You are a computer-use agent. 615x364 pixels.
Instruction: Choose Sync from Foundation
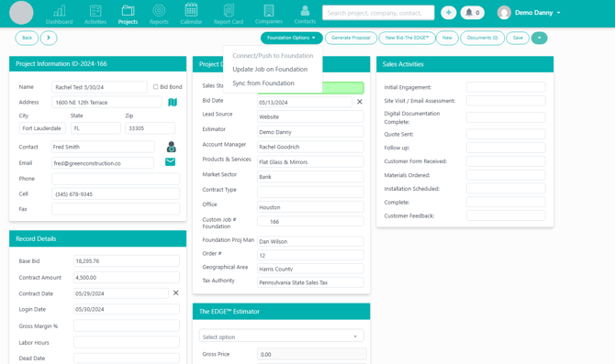tap(263, 83)
